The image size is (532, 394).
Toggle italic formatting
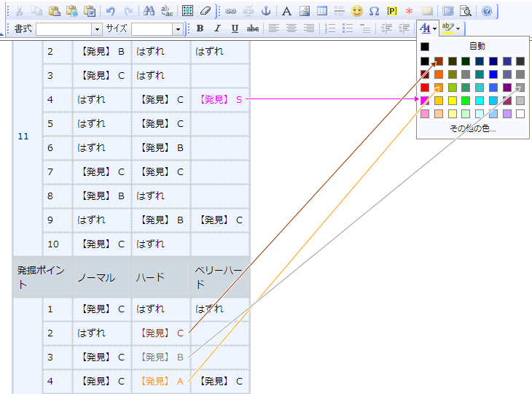click(217, 28)
